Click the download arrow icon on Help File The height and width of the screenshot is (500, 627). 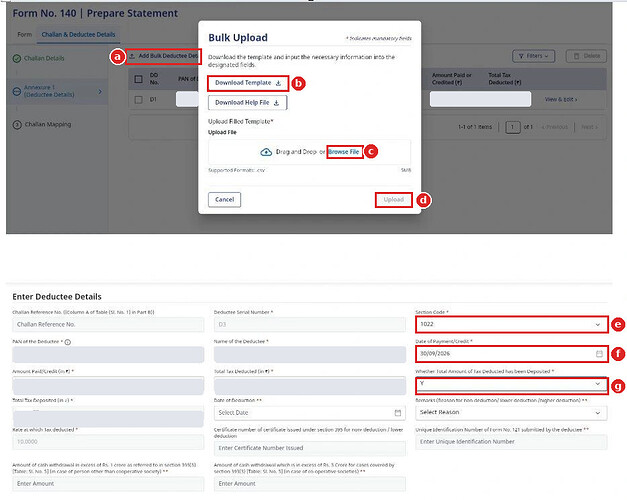(x=276, y=103)
